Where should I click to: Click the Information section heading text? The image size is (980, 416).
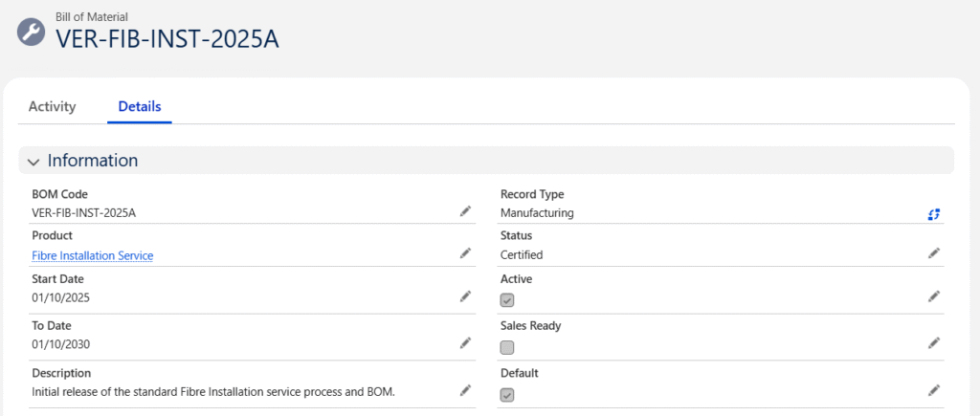point(93,160)
